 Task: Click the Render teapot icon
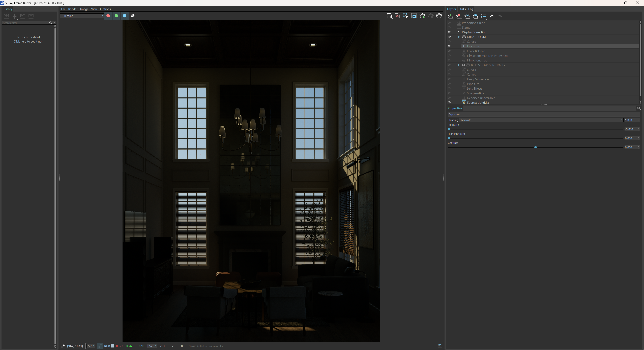(439, 16)
